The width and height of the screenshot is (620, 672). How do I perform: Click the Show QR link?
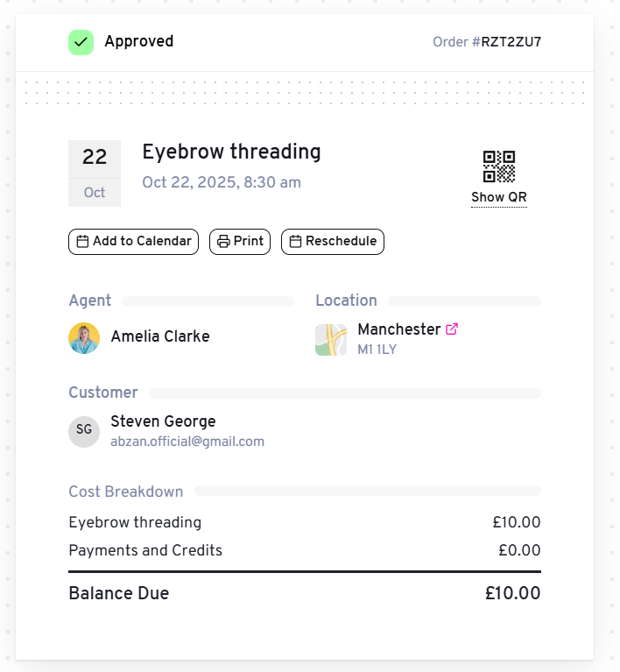point(499,197)
